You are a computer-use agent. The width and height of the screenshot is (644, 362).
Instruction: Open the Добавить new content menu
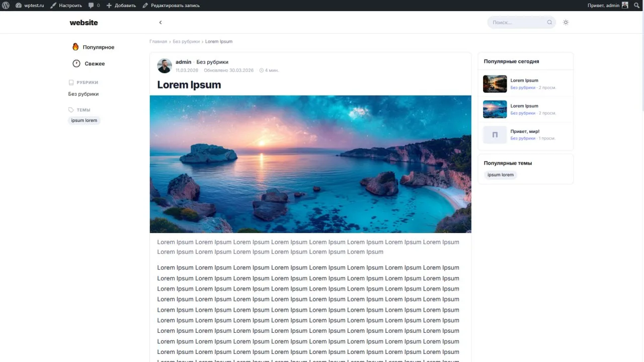(121, 6)
